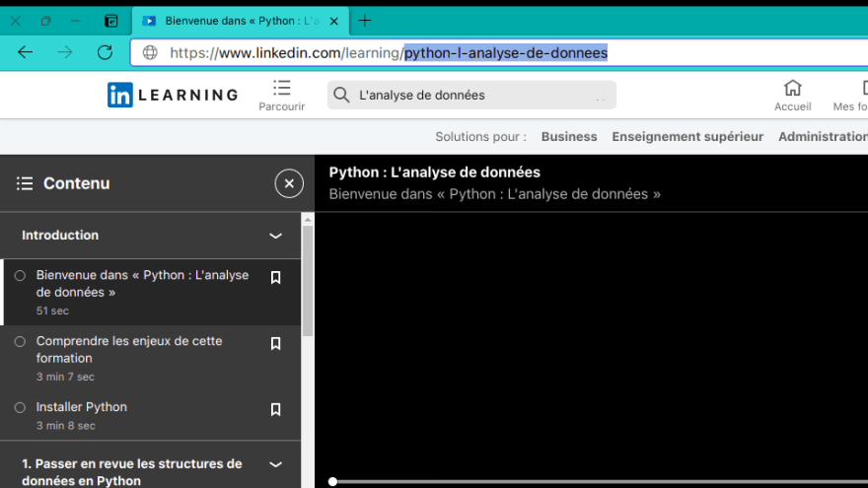Collapse Passer en revue les structures chevron
Image resolution: width=868 pixels, height=488 pixels.
point(275,464)
